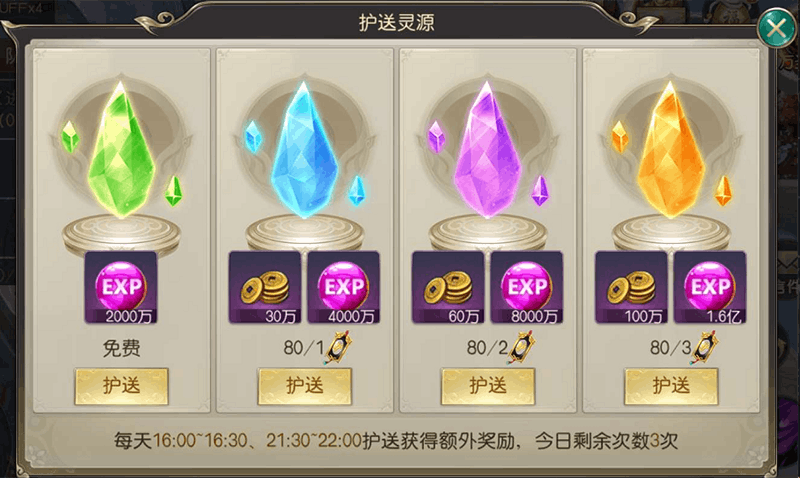The height and width of the screenshot is (478, 800).
Task: Click the purple spirit crystal
Action: click(x=488, y=149)
